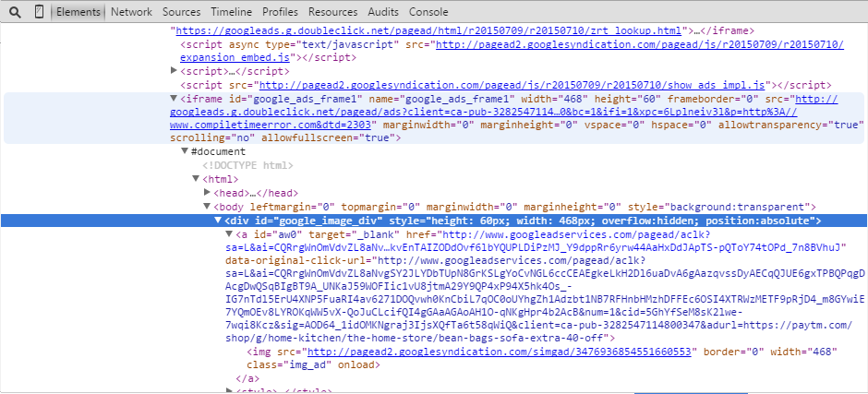The height and width of the screenshot is (394, 868).
Task: Collapse the google_image_div node
Action: [218, 221]
